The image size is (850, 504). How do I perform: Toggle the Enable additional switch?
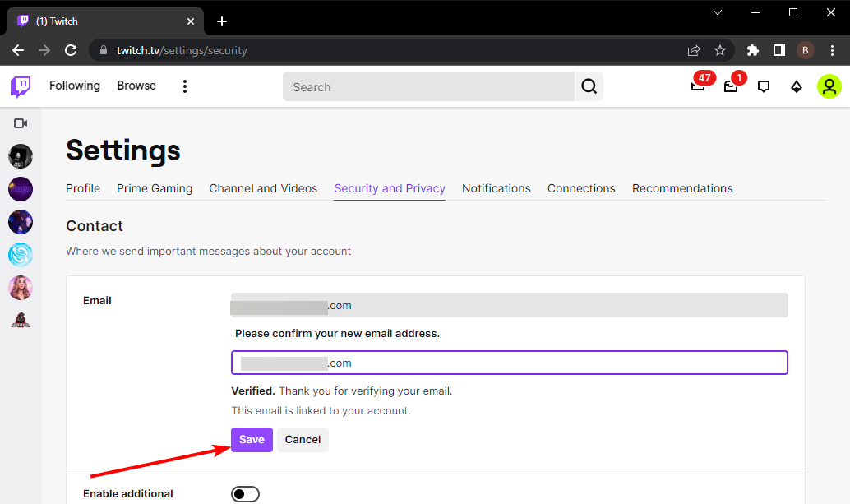pyautogui.click(x=245, y=493)
